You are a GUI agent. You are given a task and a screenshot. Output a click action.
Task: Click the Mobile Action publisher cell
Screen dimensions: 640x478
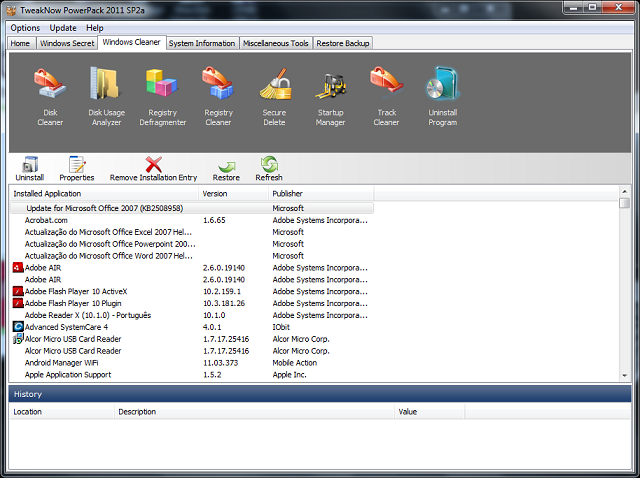pos(295,363)
